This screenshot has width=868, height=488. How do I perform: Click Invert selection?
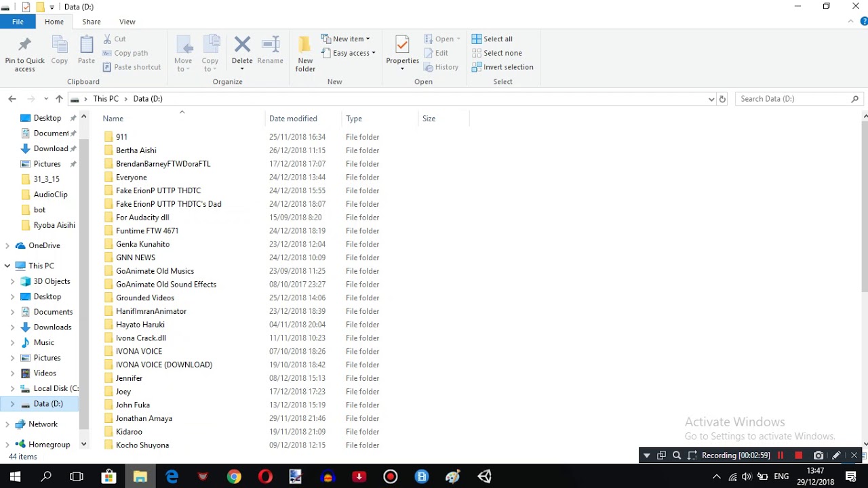[x=502, y=67]
